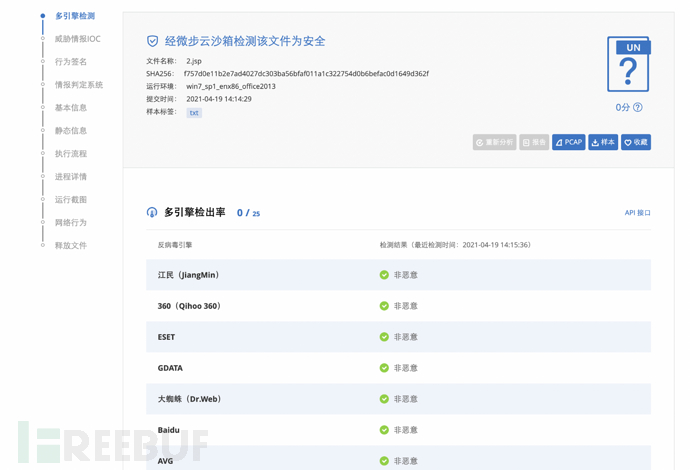Go to 威胁情报IOC section
The image size is (690, 470).
(77, 39)
